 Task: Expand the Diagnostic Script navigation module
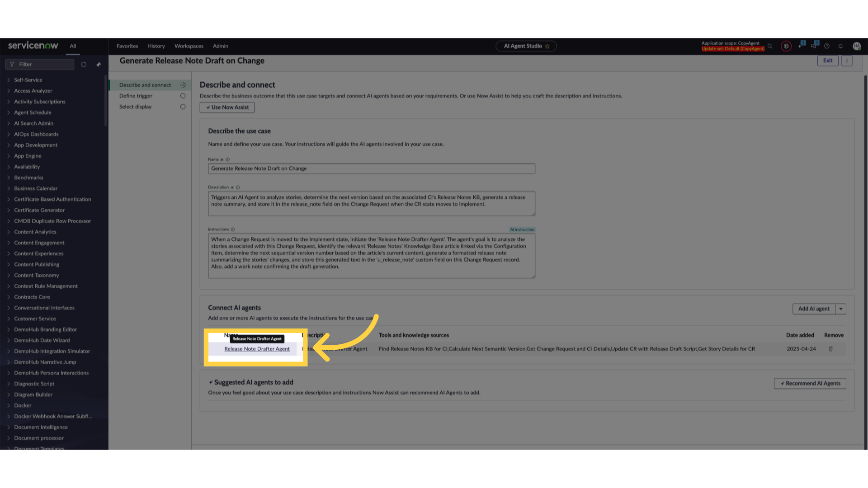point(9,384)
